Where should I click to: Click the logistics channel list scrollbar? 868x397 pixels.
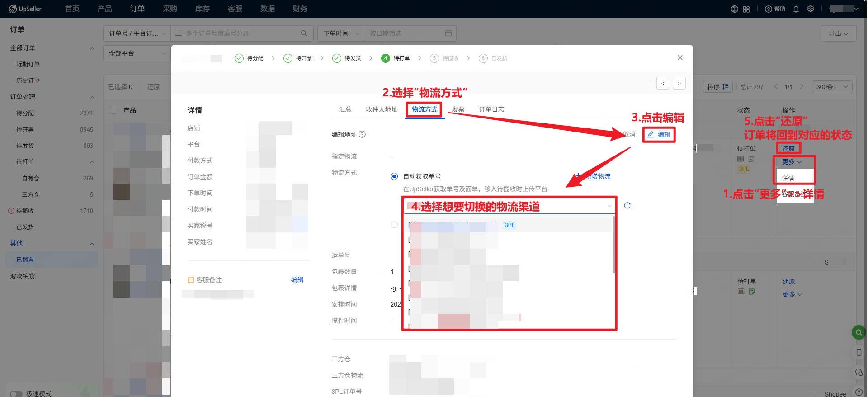(x=613, y=245)
